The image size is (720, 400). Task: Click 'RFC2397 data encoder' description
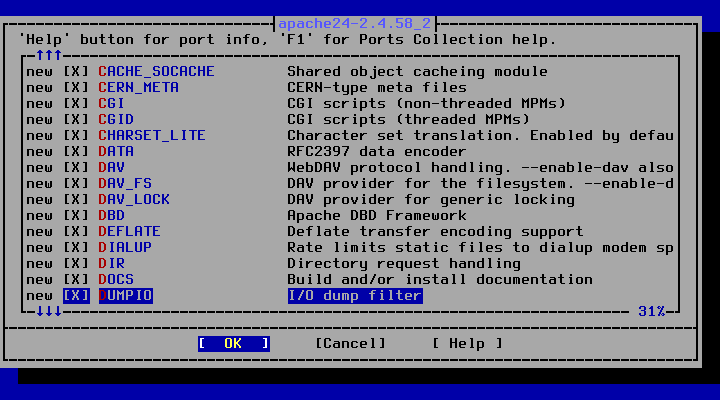click(x=377, y=152)
